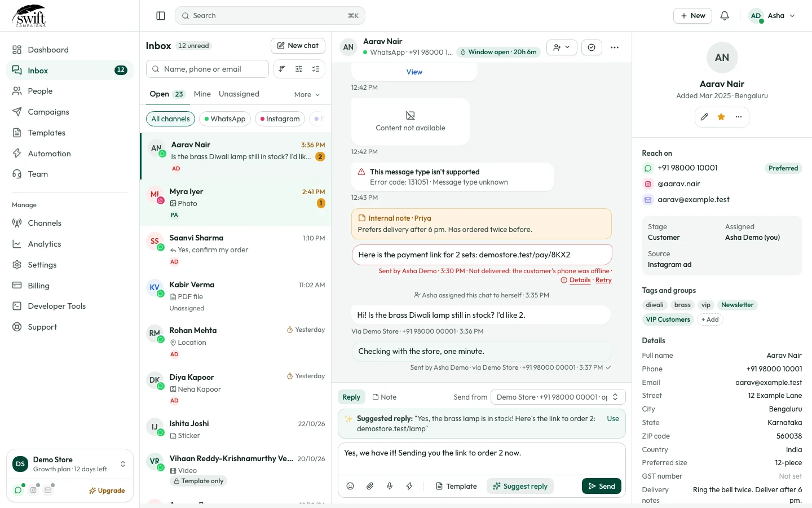
Task: Open contact card more options ellipsis
Action: [739, 117]
